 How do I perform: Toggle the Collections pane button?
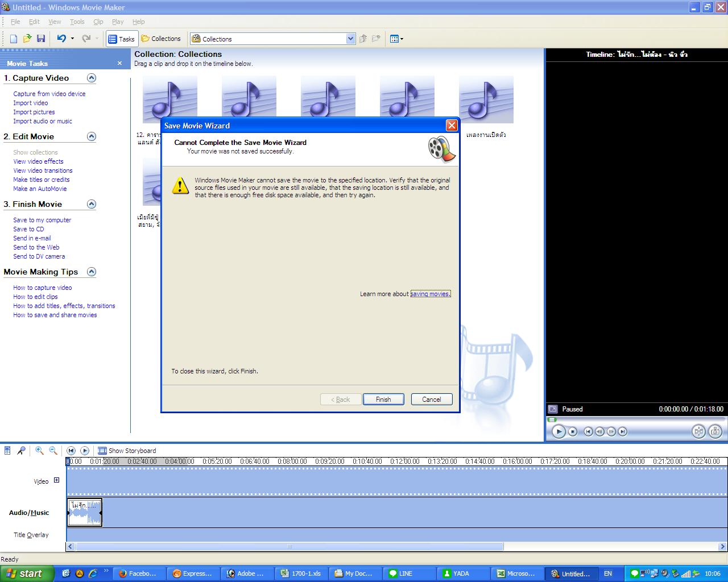coord(161,39)
